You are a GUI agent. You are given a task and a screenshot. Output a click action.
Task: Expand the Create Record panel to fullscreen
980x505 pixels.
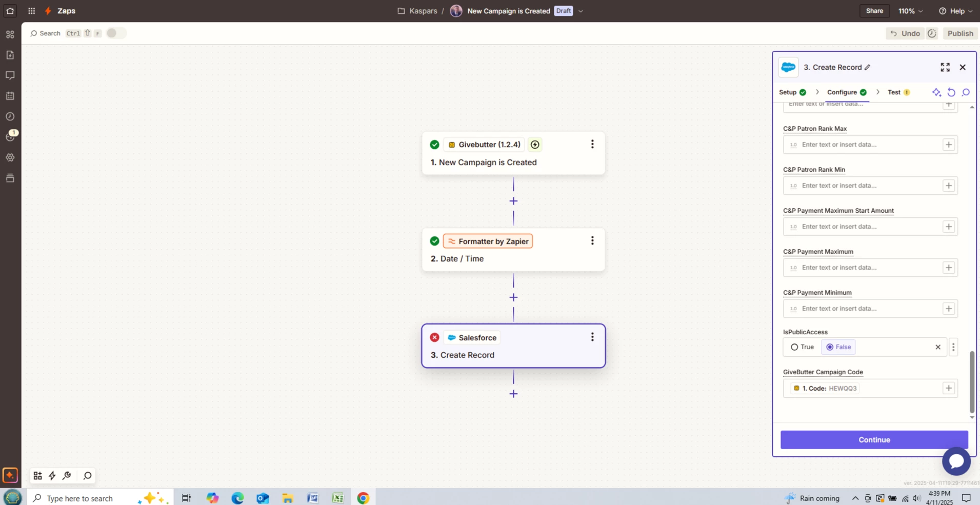pos(945,67)
